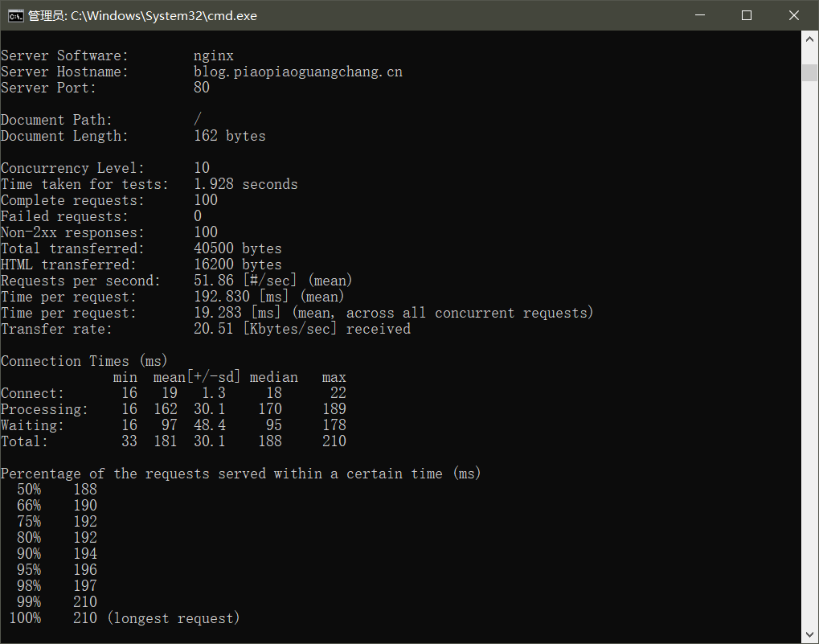Click the median column header
The image size is (819, 644).
tap(273, 377)
